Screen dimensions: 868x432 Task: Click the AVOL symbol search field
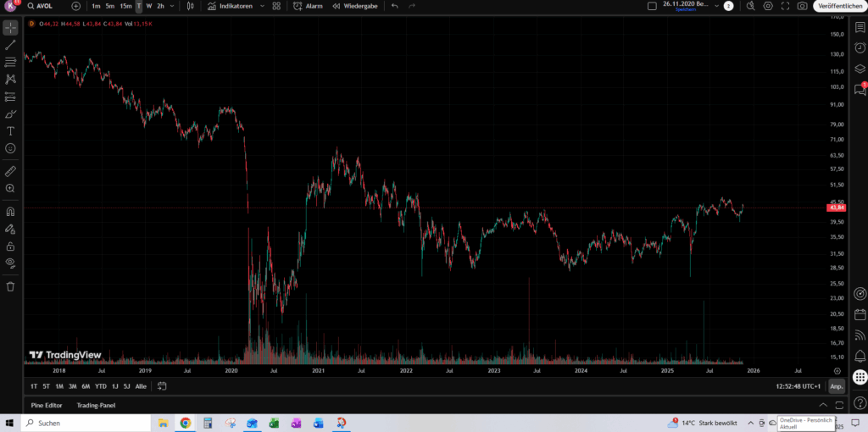[44, 6]
